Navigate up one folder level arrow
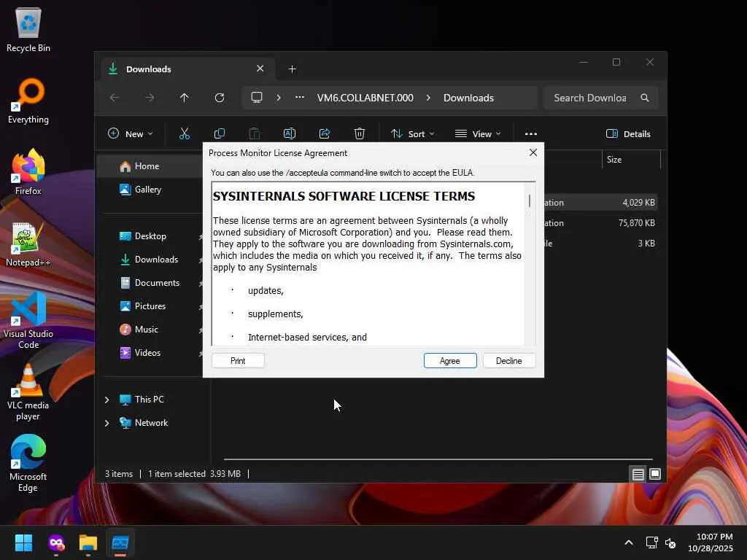 [x=185, y=98]
